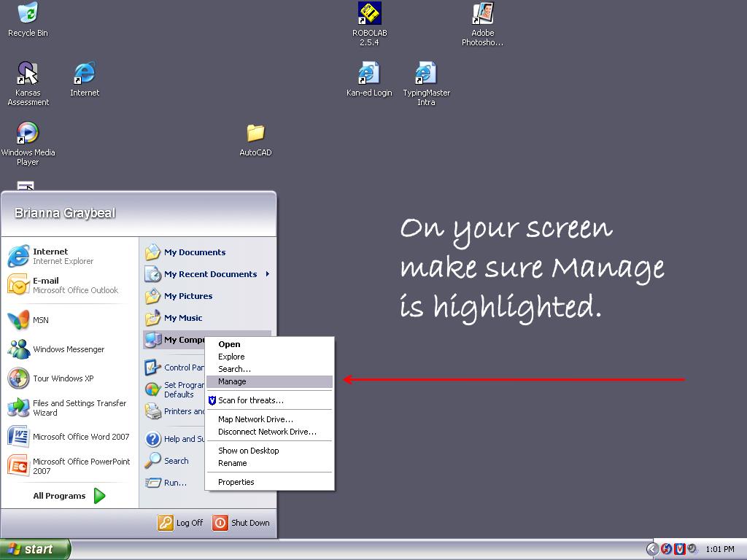Open Files and Settings Transfer Wizard
The width and height of the screenshot is (747, 560).
pyautogui.click(x=69, y=408)
